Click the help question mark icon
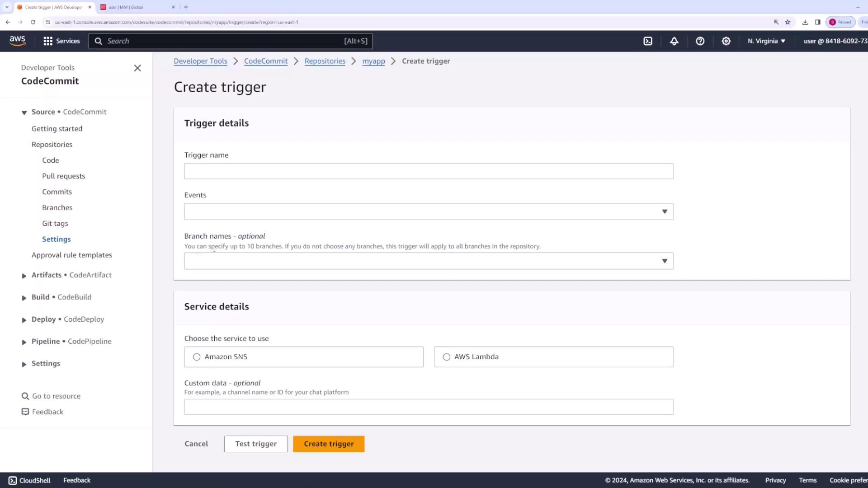The width and height of the screenshot is (868, 488). point(700,41)
